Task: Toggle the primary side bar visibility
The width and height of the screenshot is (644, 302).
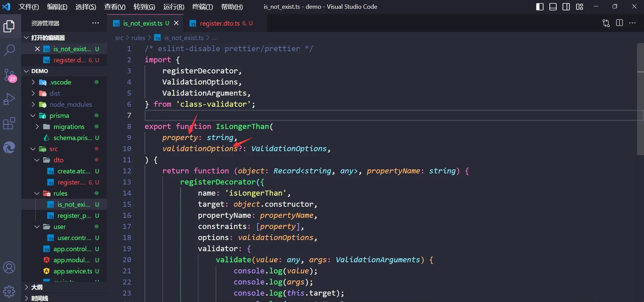Action: (x=540, y=7)
